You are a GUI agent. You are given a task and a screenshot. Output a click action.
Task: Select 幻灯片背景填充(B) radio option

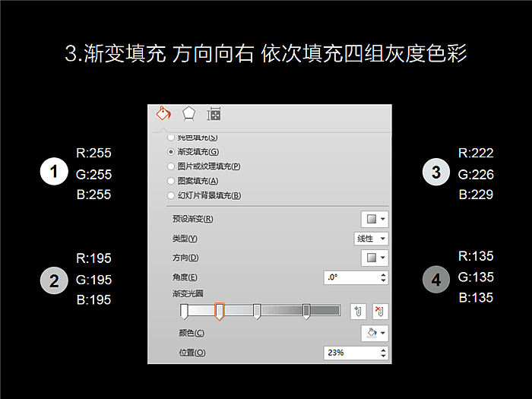tap(204, 195)
